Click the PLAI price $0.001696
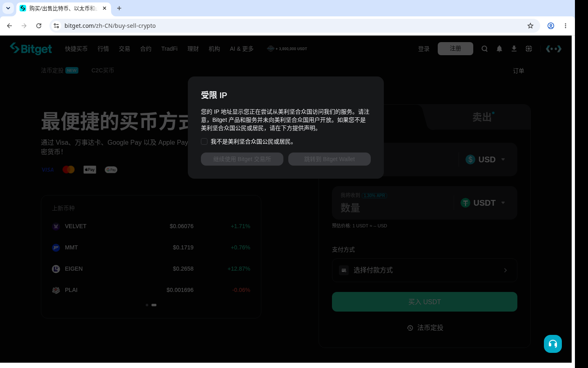 [180, 290]
